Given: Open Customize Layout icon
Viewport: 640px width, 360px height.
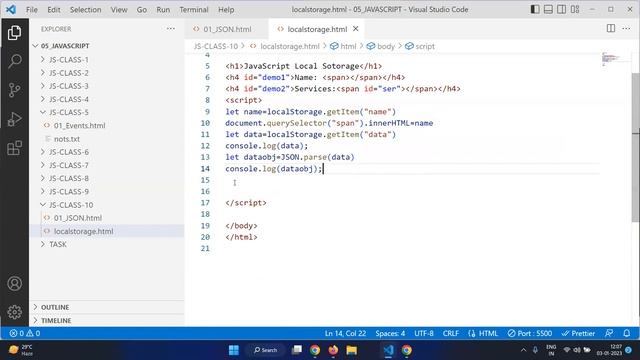Looking at the screenshot, I should click(x=575, y=9).
